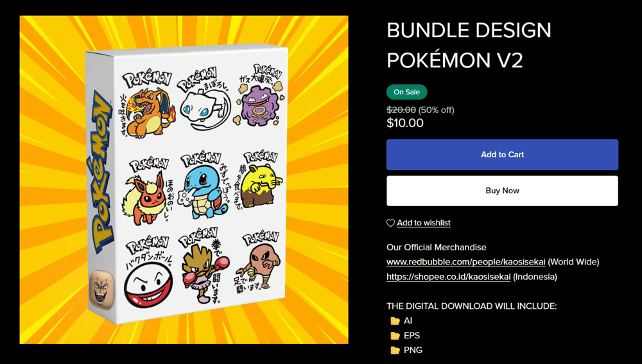The width and height of the screenshot is (642, 364).
Task: Click the Buy Now button
Action: click(x=503, y=191)
